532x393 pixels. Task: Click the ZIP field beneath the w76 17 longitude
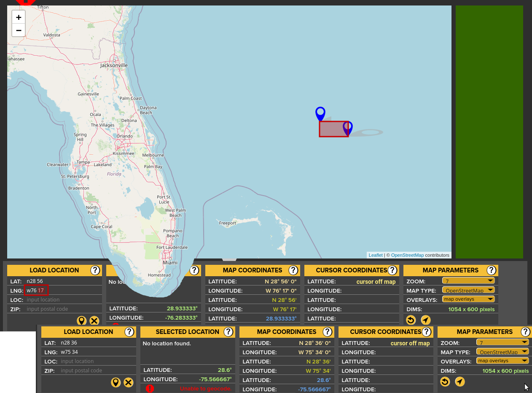[x=63, y=309]
